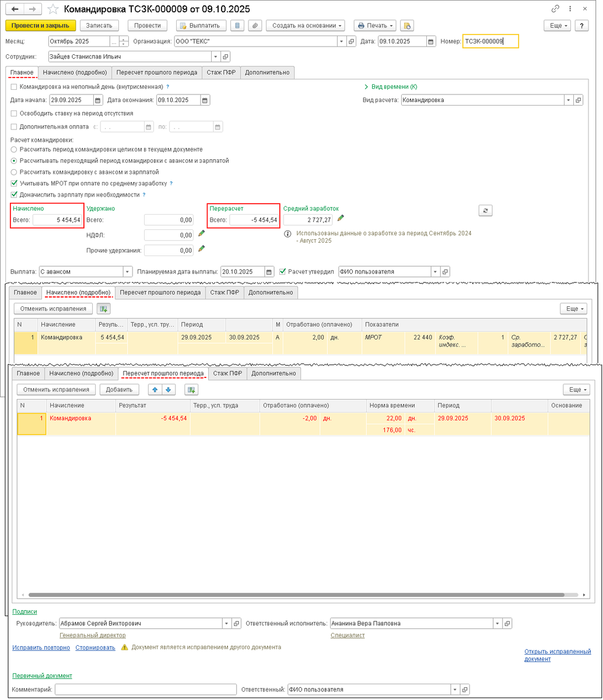
Task: Open the Руководитель record with its open icon
Action: click(236, 623)
